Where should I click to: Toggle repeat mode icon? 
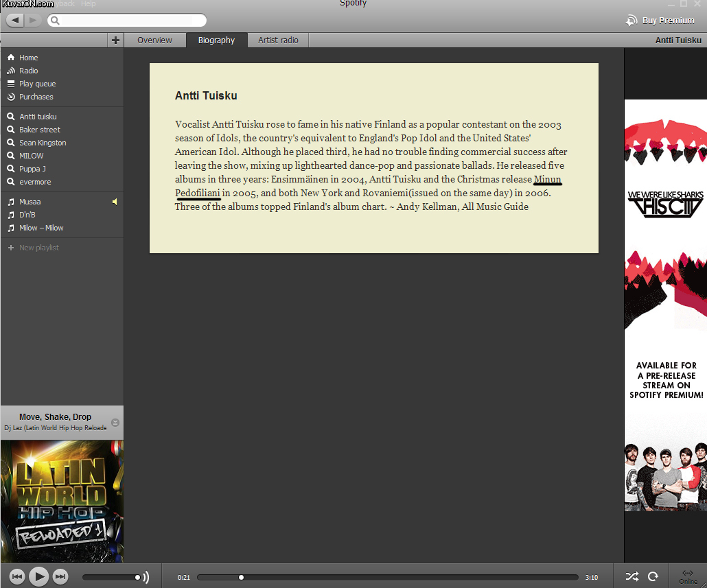(653, 577)
